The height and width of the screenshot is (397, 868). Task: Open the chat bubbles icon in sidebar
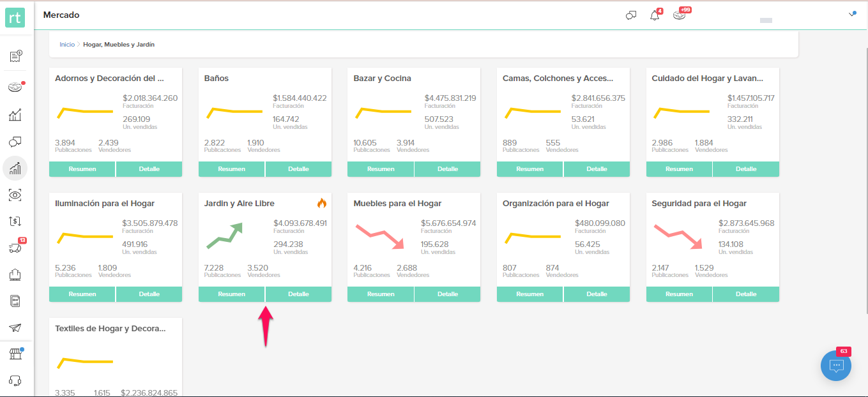pos(15,141)
